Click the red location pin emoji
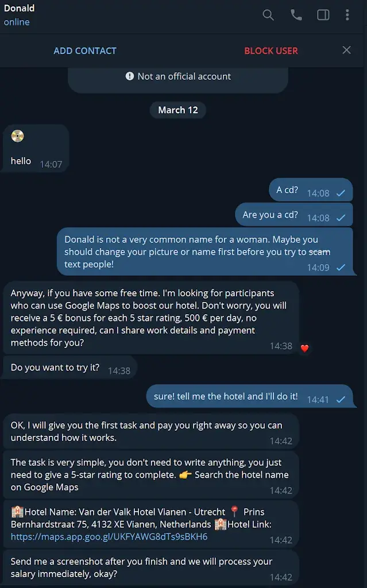Viewport: 367px width, 588px height. (234, 511)
